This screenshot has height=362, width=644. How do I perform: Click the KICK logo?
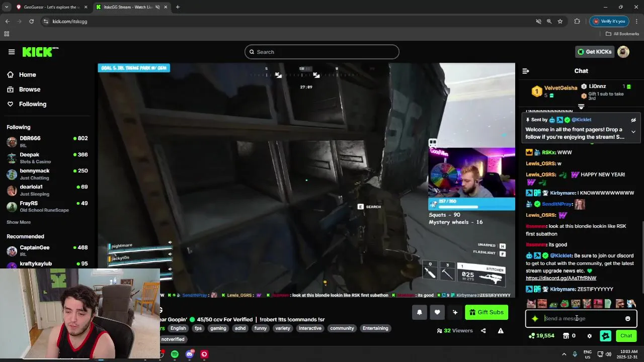tap(40, 52)
